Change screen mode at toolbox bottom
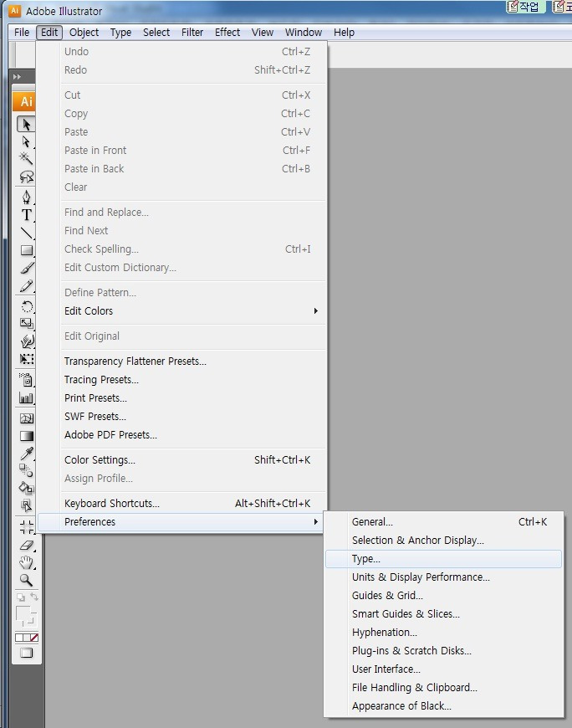 pyautogui.click(x=27, y=653)
